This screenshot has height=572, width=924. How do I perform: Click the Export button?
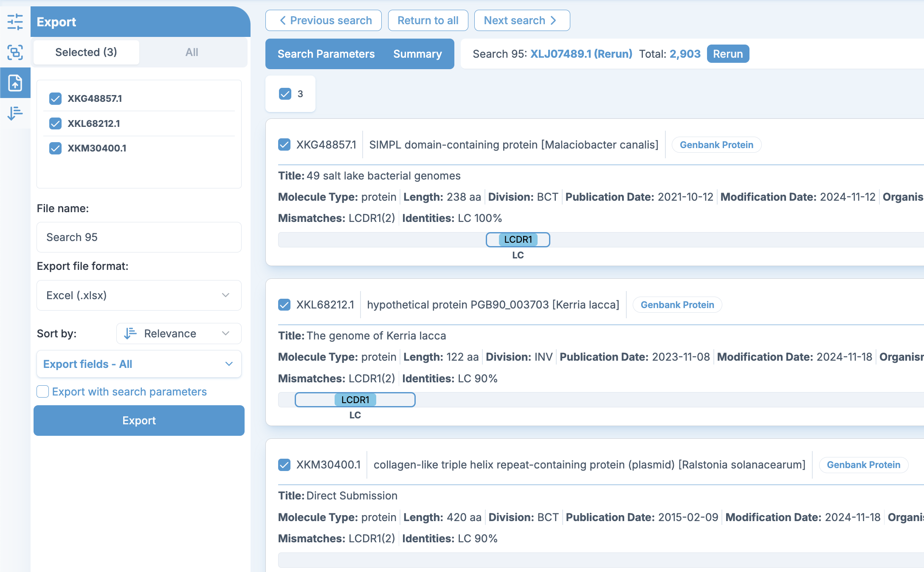(139, 421)
